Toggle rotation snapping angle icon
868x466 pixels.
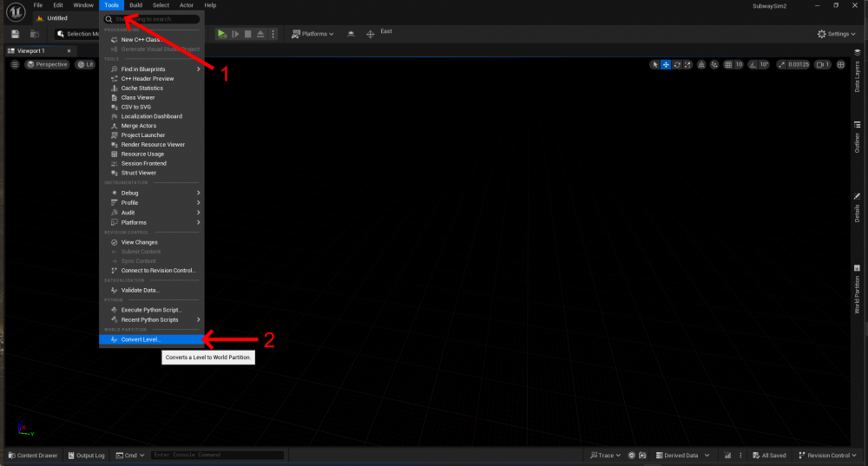point(753,64)
